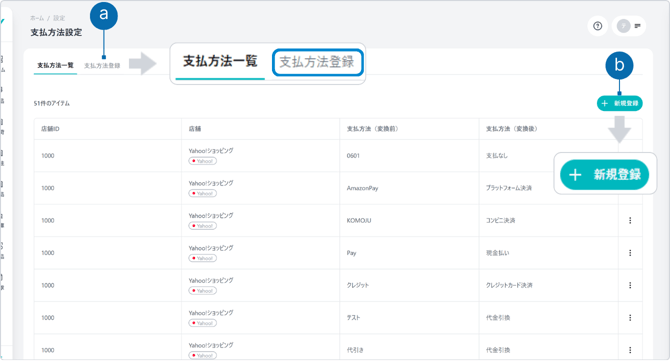Select 代金引換 in the テスト row
The height and width of the screenshot is (363, 670).
pos(498,318)
